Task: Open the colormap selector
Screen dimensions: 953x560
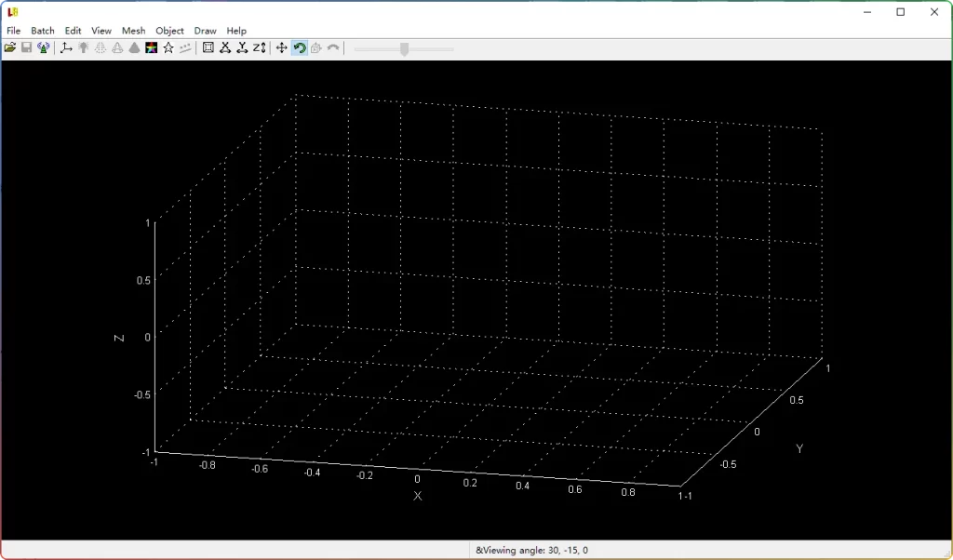Action: 151,47
